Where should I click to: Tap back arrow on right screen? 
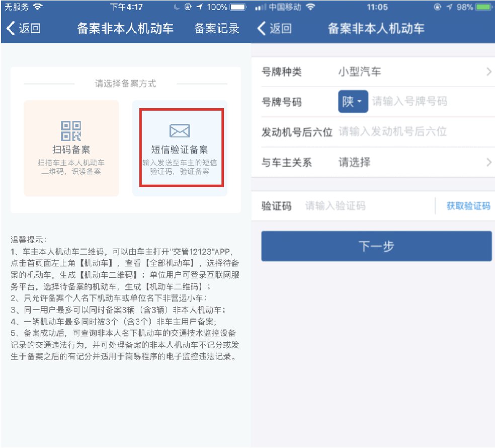coord(261,28)
